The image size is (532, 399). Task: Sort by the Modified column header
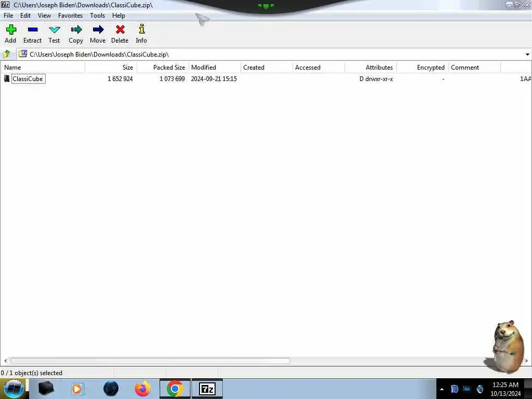click(x=215, y=68)
